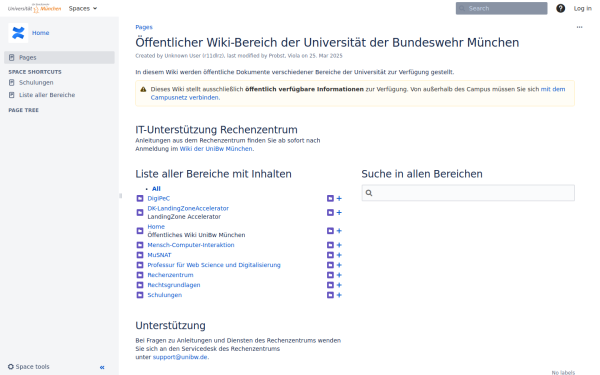Image resolution: width=600 pixels, height=375 pixels.
Task: Click the DK-LandingZoneAccelerator space icon
Action: coord(140,212)
